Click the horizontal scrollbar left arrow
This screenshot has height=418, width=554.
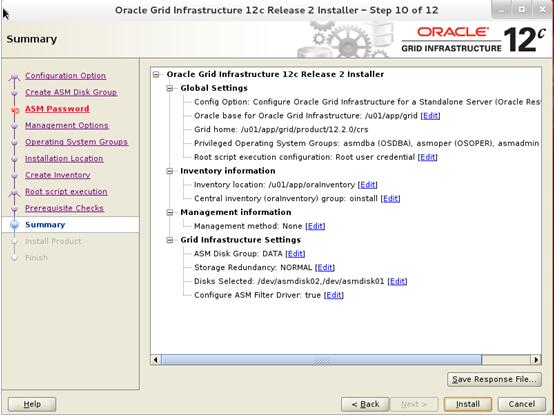[x=155, y=360]
